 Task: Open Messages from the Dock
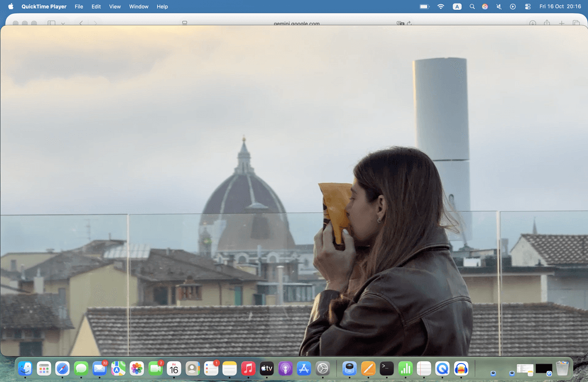click(x=81, y=368)
